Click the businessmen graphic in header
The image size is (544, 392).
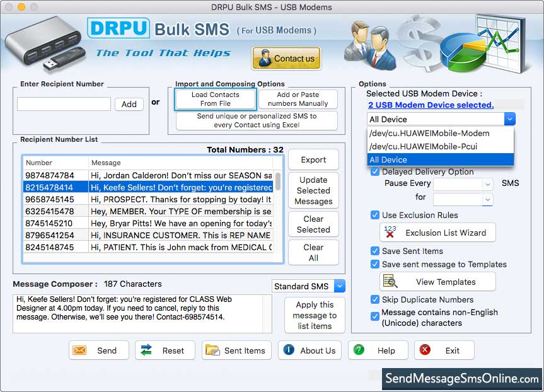point(370,45)
